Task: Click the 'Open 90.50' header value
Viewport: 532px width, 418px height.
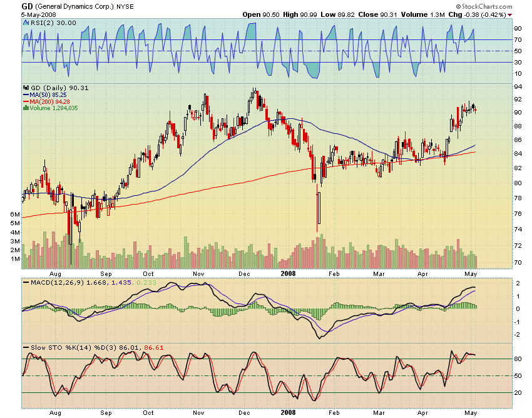Action: click(x=261, y=14)
